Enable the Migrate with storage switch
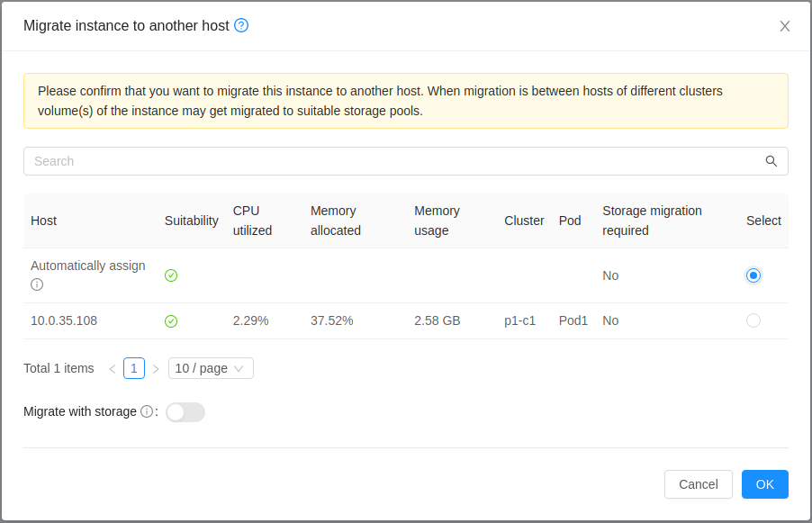The width and height of the screenshot is (812, 523). click(185, 412)
